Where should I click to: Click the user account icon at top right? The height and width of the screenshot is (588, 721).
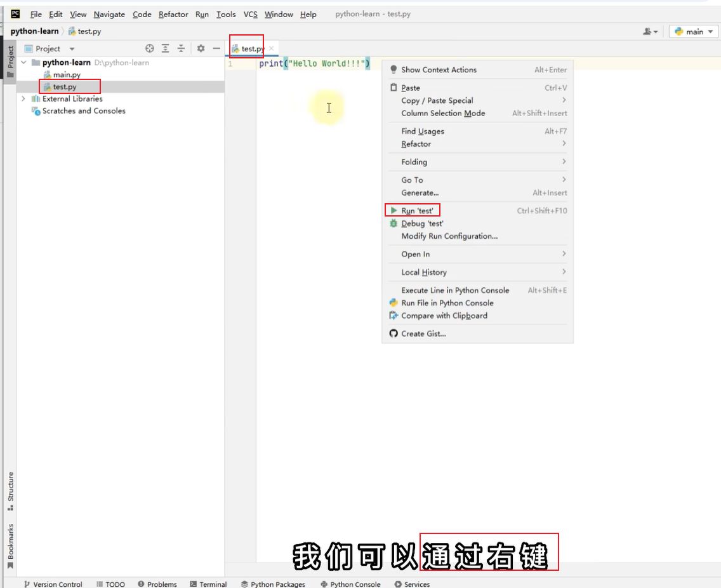pyautogui.click(x=650, y=32)
